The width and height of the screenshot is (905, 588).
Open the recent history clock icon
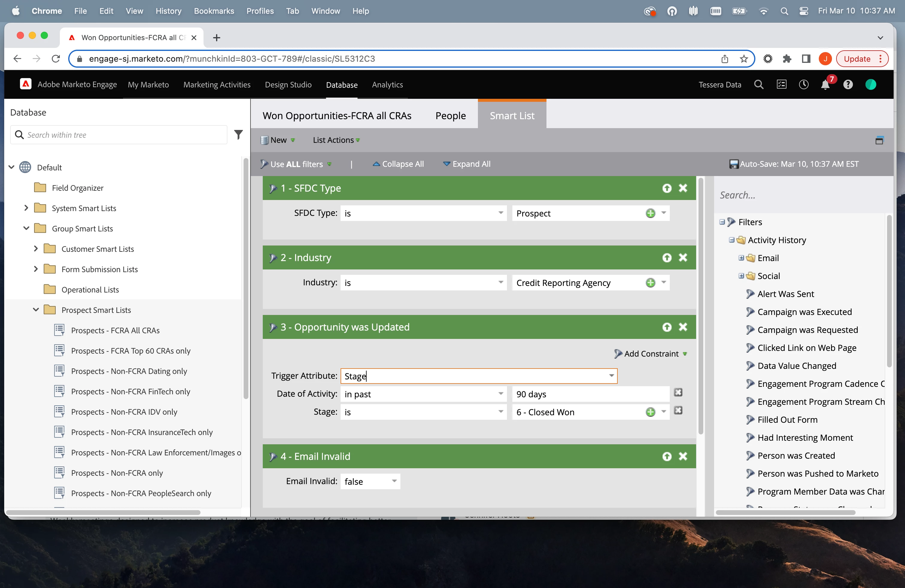point(804,85)
